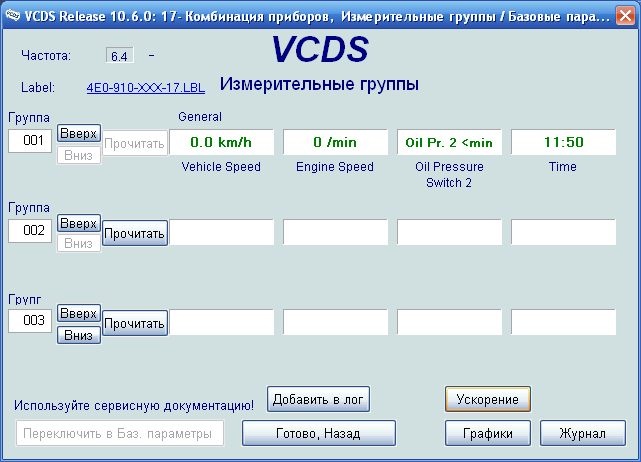Select the 11:50 time value

click(563, 142)
